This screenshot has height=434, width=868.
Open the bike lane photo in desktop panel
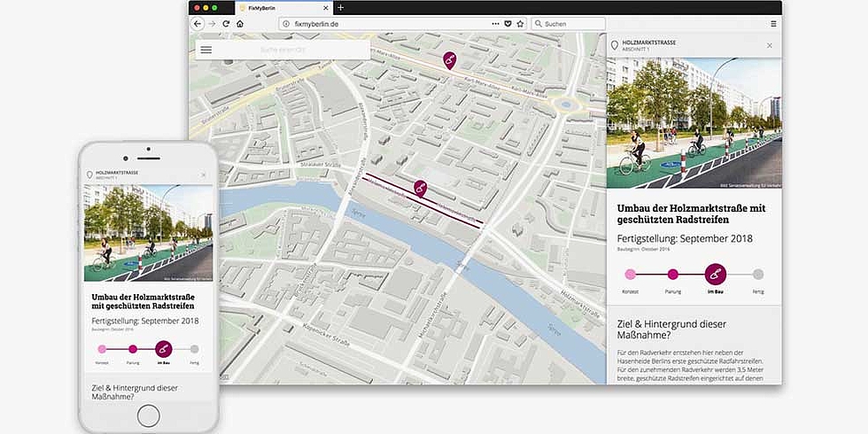coord(694,122)
